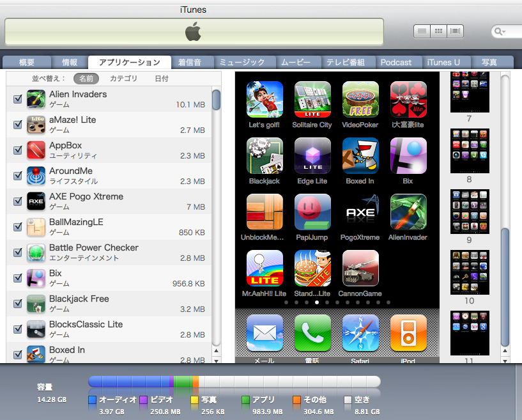This screenshot has width=522, height=420.
Task: Click the green アプリ legend swatch
Action: (246, 400)
